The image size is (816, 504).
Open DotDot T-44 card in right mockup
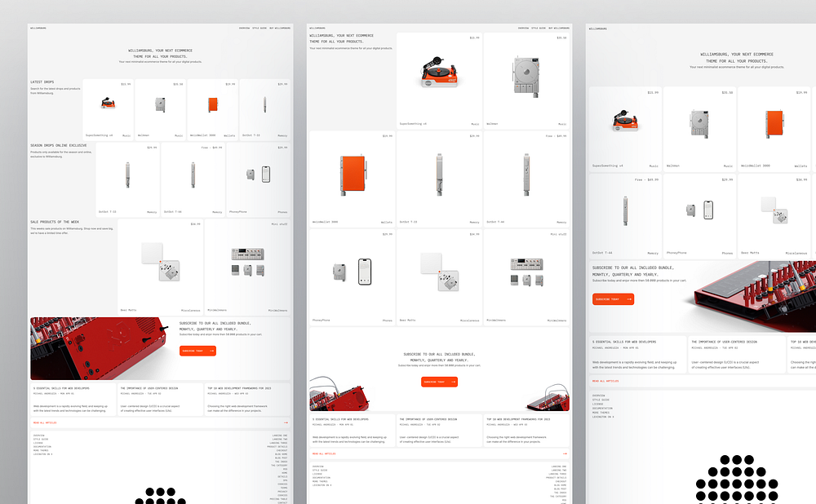[x=626, y=216]
